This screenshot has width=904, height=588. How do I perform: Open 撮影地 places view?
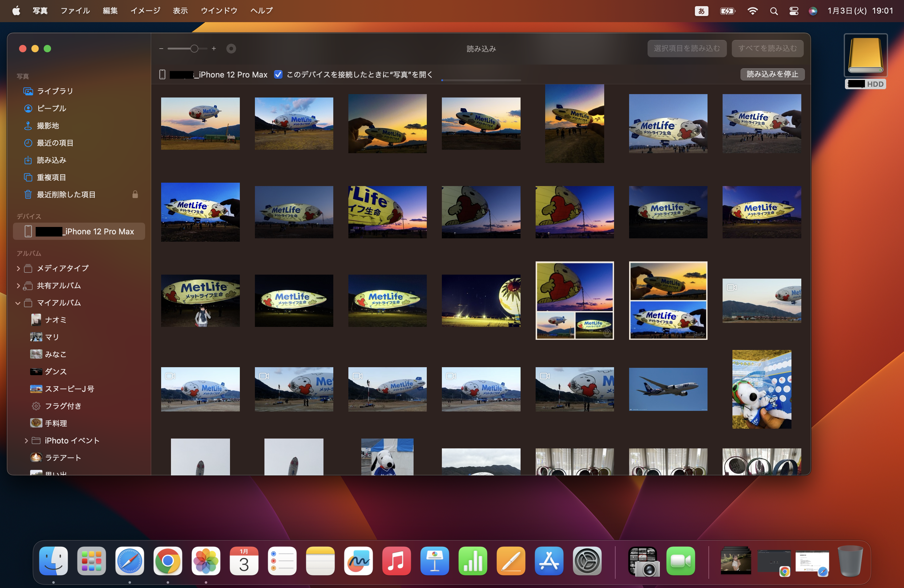click(x=47, y=126)
